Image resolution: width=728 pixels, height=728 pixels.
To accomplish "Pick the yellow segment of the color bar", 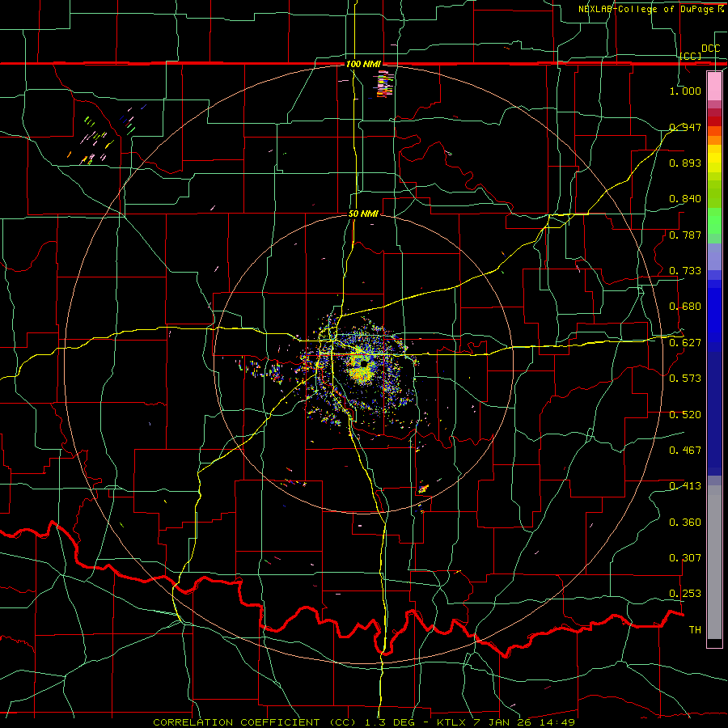I will [x=714, y=159].
